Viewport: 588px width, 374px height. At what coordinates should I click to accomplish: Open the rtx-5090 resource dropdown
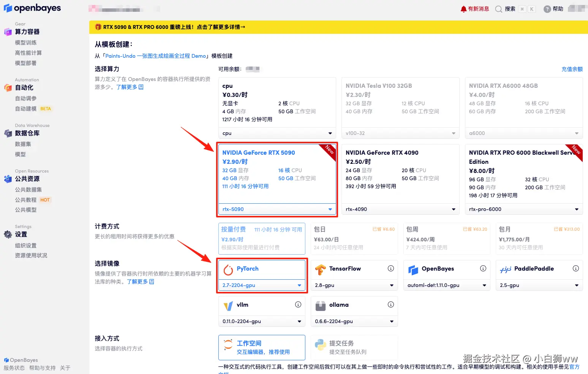point(277,209)
